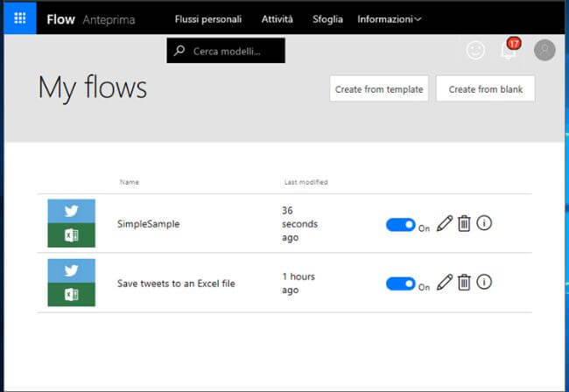Edit the SimpleSample flow with pencil icon
569x392 pixels.
445,224
